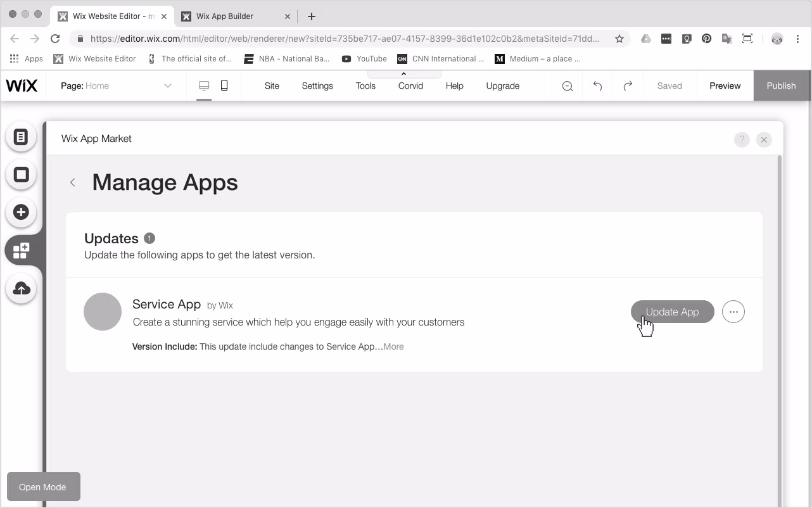Bookmark this page with star icon
The image size is (812, 508).
[619, 39]
